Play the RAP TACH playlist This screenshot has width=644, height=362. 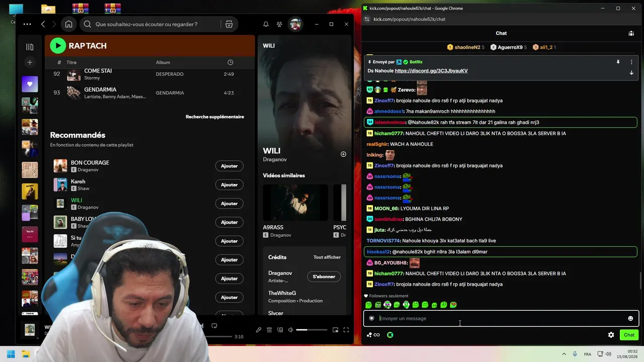[x=58, y=46]
